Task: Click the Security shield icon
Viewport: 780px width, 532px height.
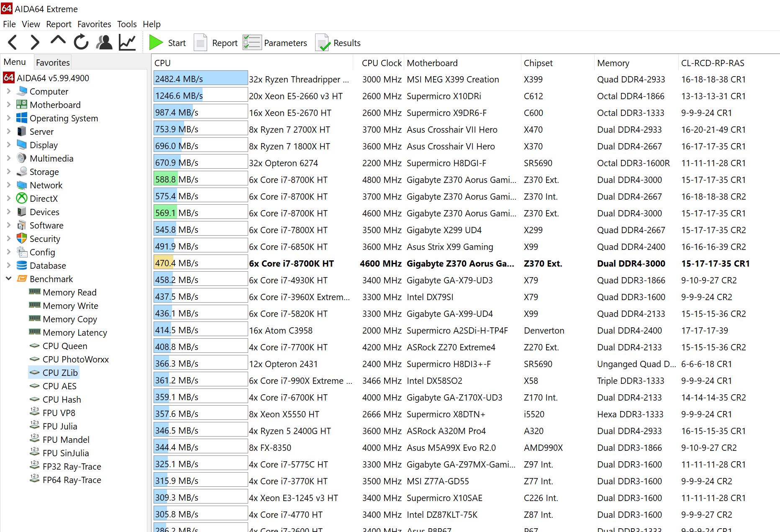Action: point(22,239)
